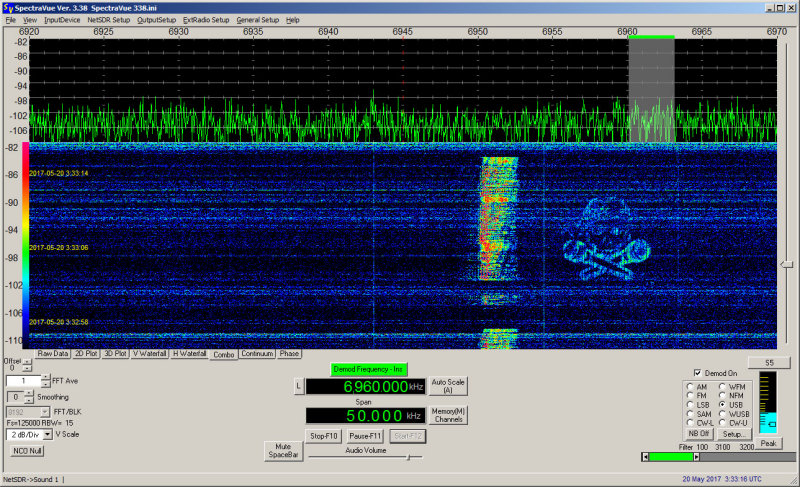Click the Peak meter button
Viewport: 800px width, 487px height.
(768, 443)
